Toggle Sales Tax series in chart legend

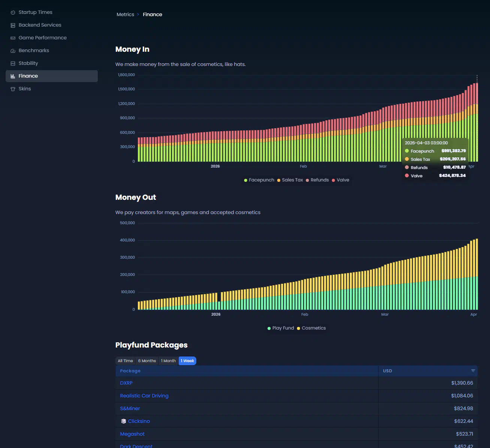click(290, 180)
